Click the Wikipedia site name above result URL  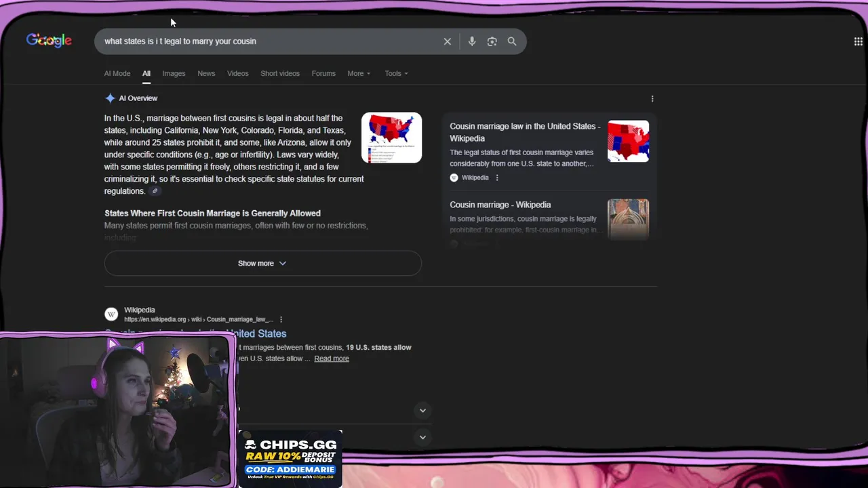tap(140, 310)
